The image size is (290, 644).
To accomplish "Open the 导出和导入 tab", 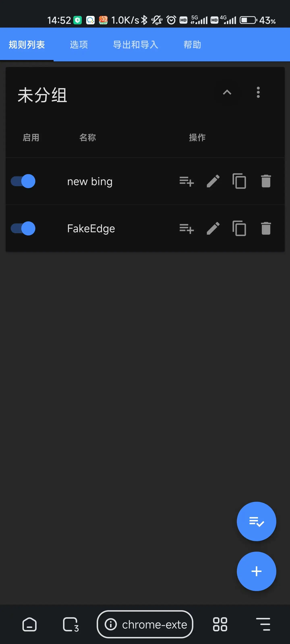I will 135,45.
